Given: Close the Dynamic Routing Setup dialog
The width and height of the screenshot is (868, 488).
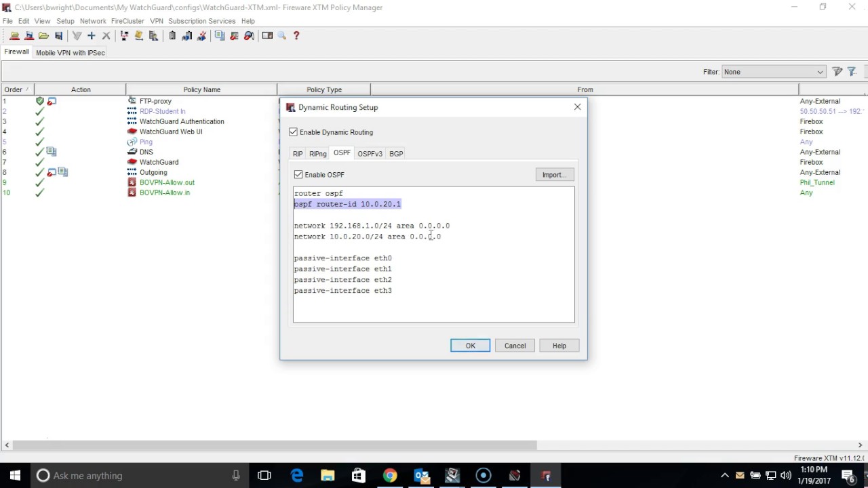Looking at the screenshot, I should tap(577, 107).
